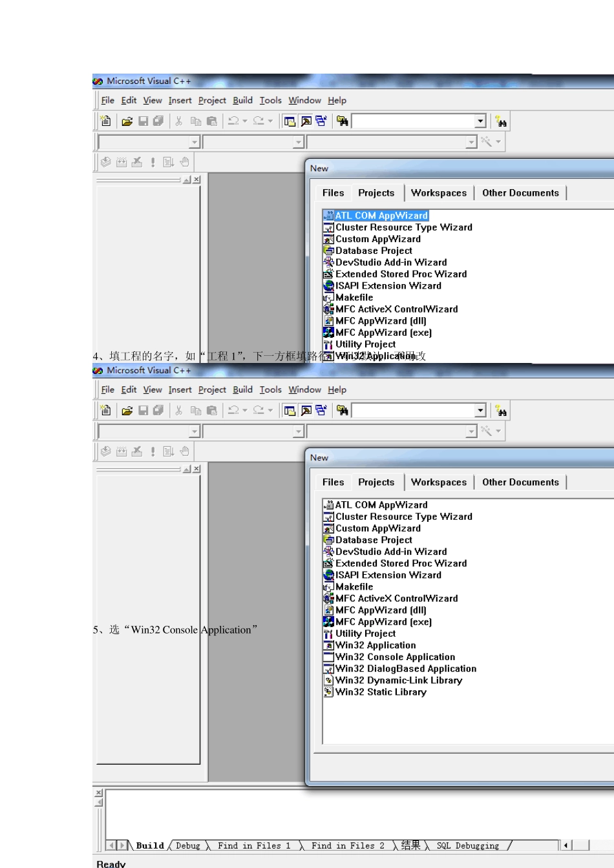Viewport: 614px width, 868px height.
Task: Select MFC AppWizard (exe) in lower list
Action: click(x=377, y=622)
